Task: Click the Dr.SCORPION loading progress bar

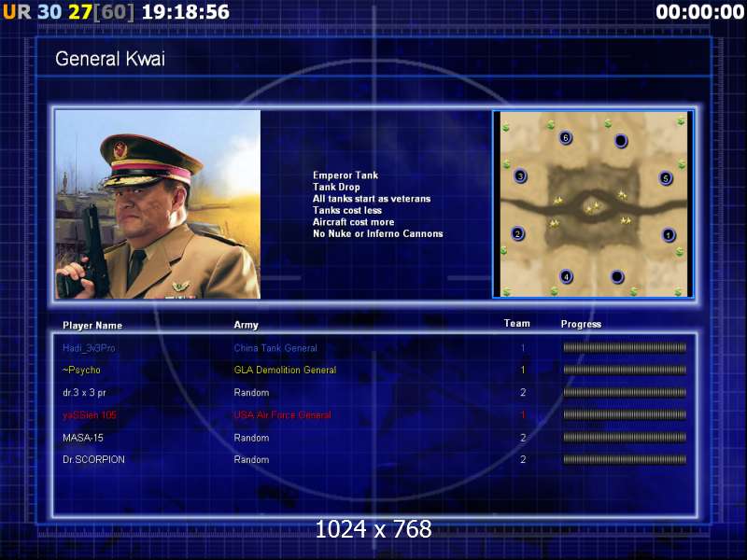Action: 625,459
